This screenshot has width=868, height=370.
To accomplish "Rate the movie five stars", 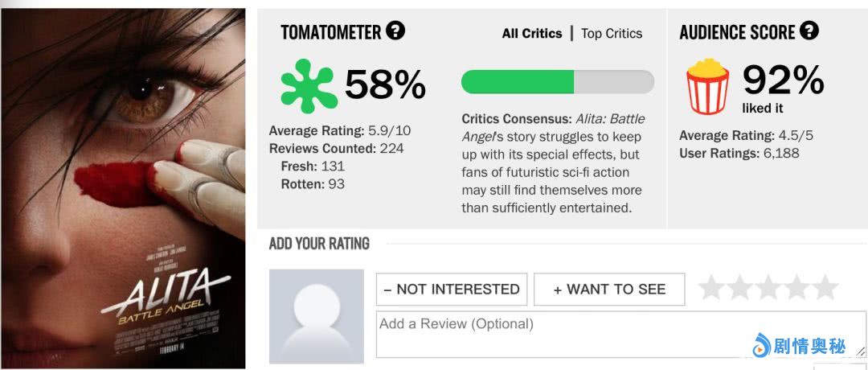I will [825, 288].
